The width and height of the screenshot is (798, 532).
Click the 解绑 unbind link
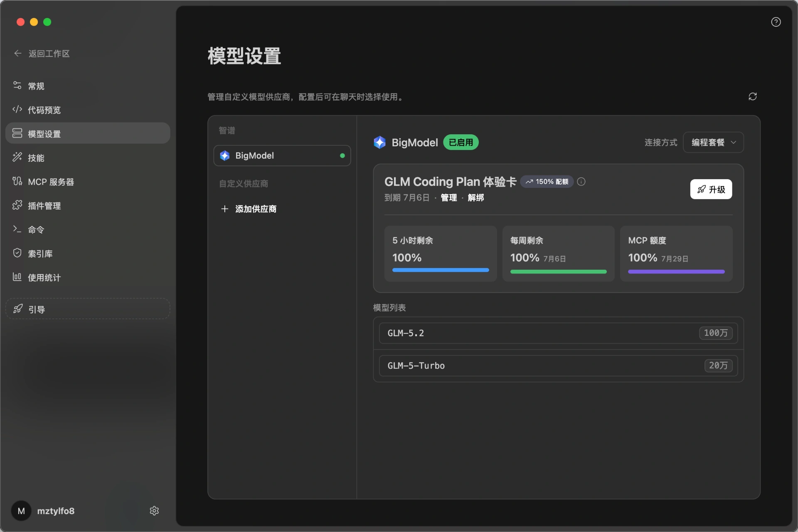(476, 198)
